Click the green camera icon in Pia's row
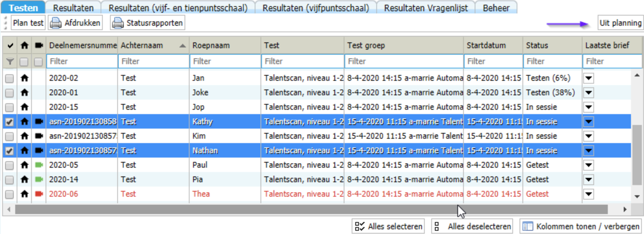Image resolution: width=644 pixels, height=234 pixels. coord(39,179)
